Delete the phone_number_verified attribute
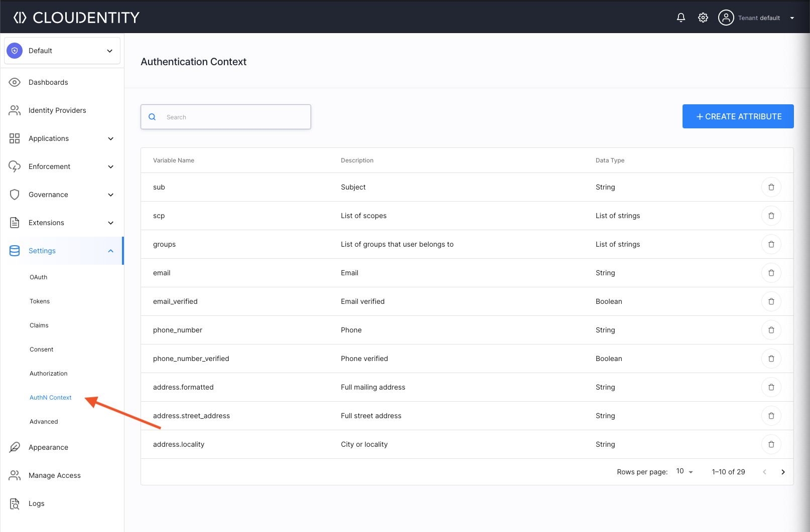This screenshot has width=810, height=532. [771, 359]
